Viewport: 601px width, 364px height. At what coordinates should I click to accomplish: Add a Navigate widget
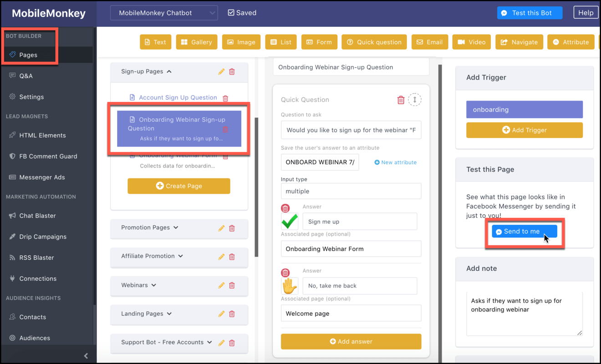[520, 42]
